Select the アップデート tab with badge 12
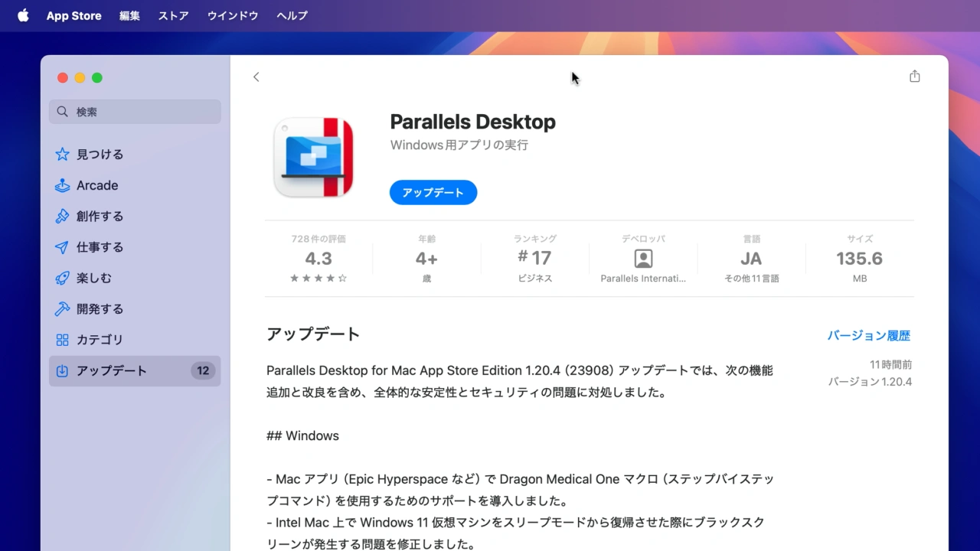This screenshot has height=551, width=980. [135, 370]
